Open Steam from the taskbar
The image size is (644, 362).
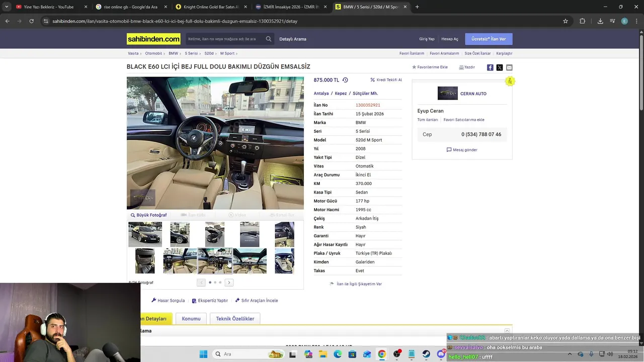click(426, 354)
